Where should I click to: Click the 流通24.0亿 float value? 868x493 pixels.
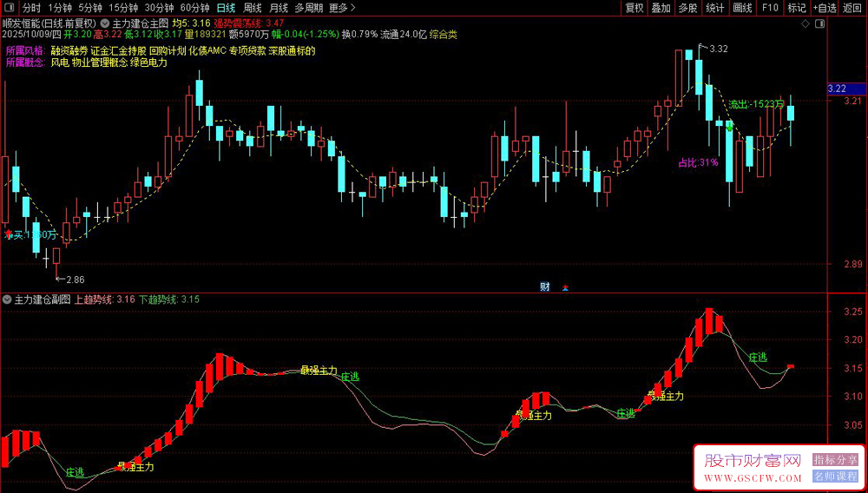point(404,35)
